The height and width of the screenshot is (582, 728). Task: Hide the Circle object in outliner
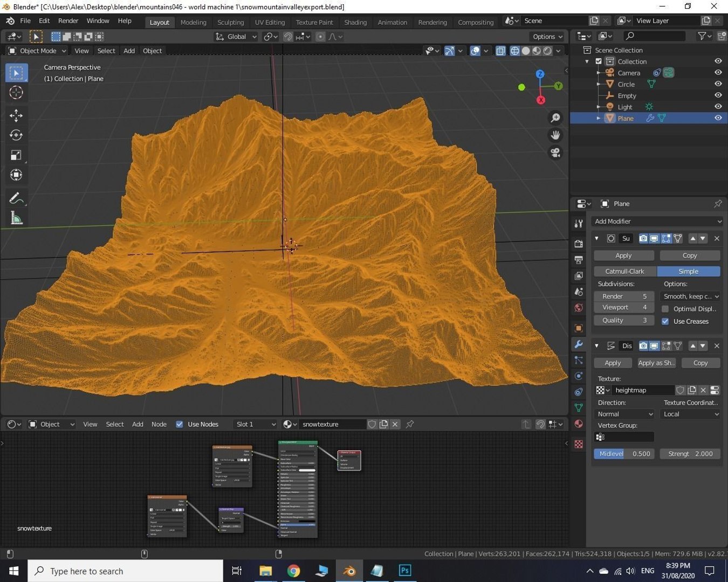click(718, 84)
